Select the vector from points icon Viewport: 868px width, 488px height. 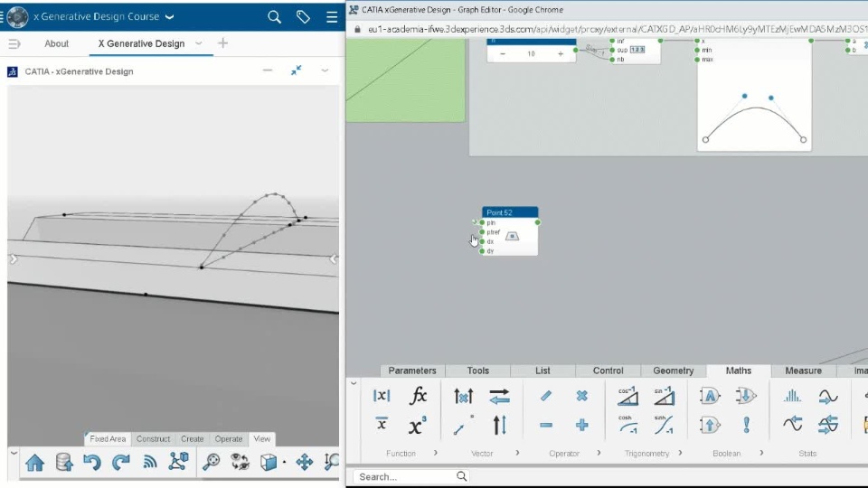tap(463, 425)
